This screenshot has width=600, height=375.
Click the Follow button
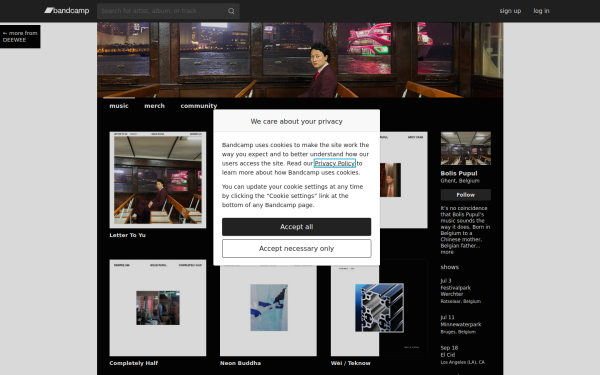[x=466, y=195]
